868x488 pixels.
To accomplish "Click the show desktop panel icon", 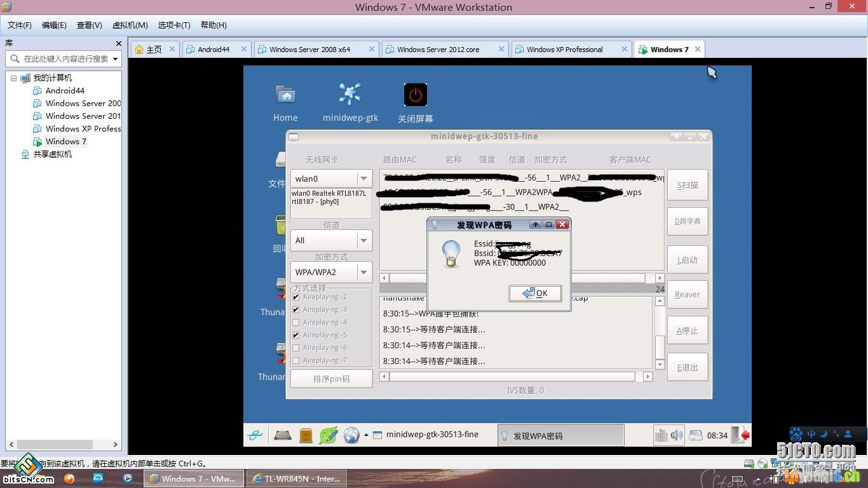I will 283,435.
